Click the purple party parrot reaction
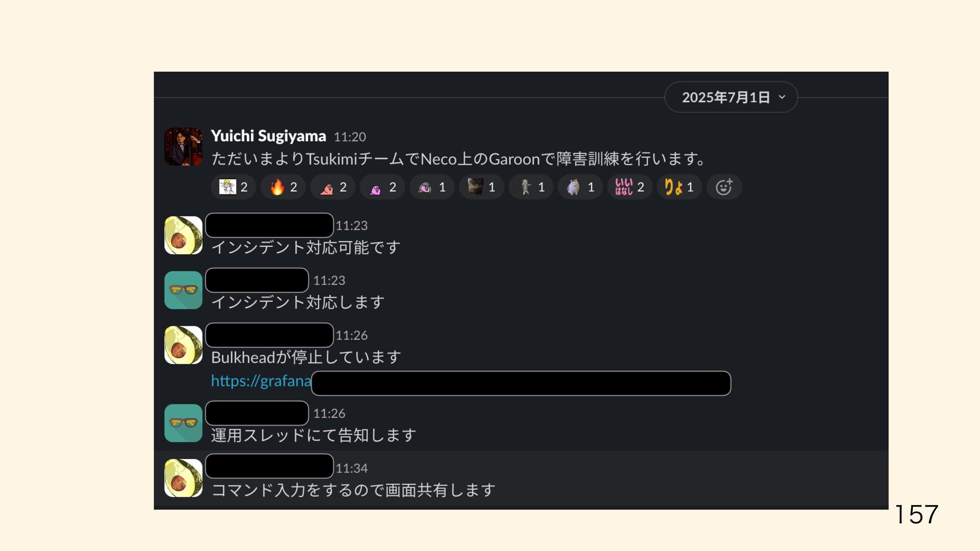 pyautogui.click(x=382, y=187)
